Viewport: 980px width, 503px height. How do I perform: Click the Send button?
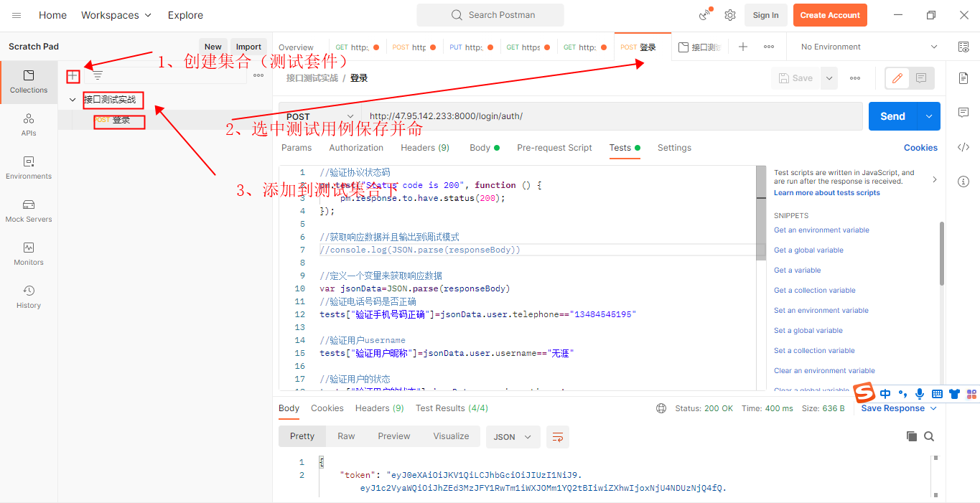tap(892, 116)
